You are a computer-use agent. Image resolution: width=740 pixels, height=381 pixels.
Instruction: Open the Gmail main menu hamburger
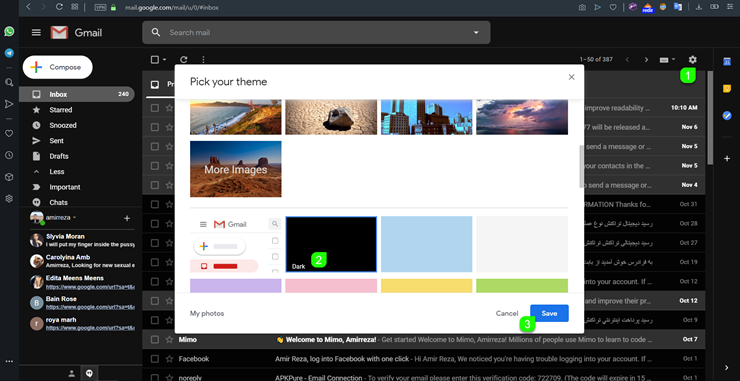tap(36, 33)
